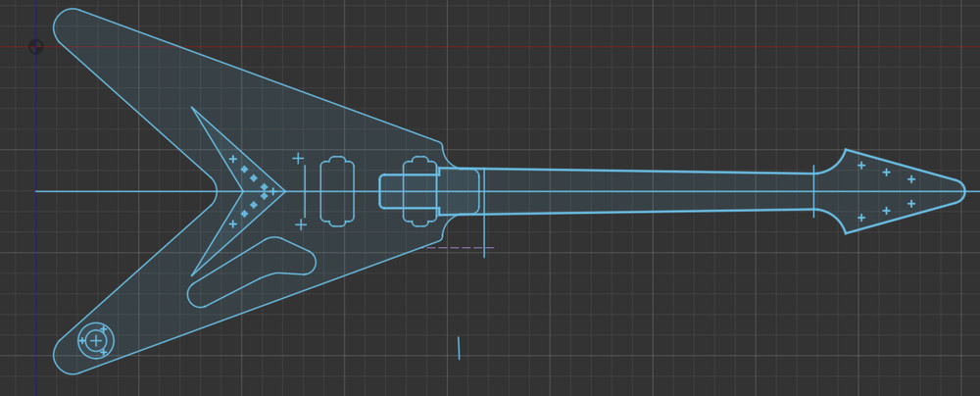Viewport: 980px width, 396px height.
Task: Pick the short isolated line below the neck
Action: click(459, 348)
